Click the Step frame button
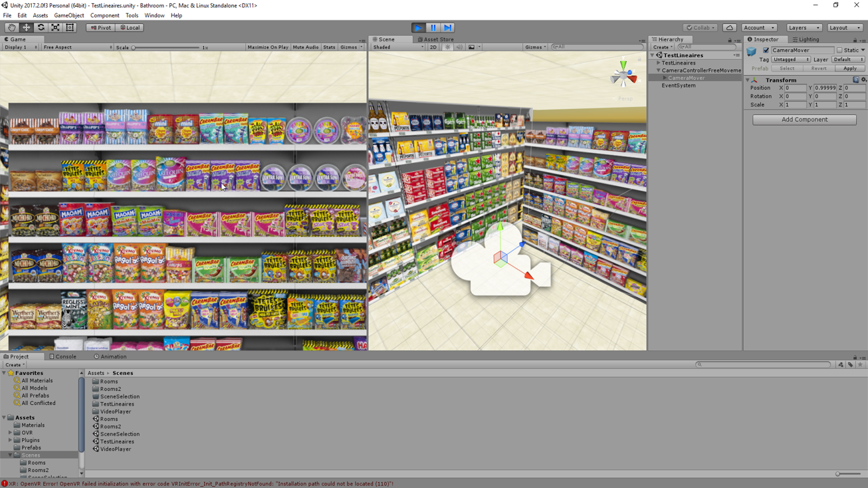Screen dimensions: 868x488 tap(448, 28)
